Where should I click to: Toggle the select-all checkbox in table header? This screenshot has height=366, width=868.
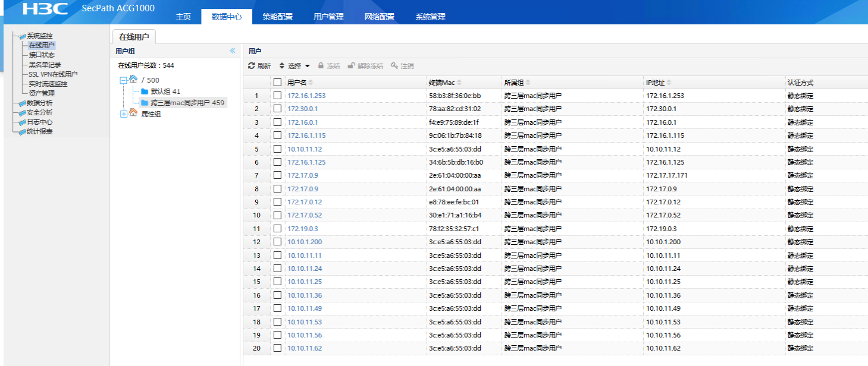click(x=277, y=83)
